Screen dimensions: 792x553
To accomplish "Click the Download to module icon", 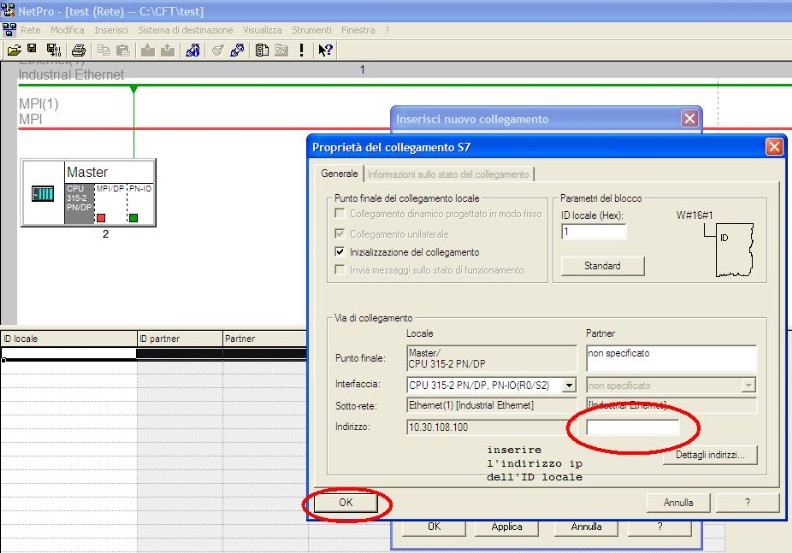I will pyautogui.click(x=148, y=50).
